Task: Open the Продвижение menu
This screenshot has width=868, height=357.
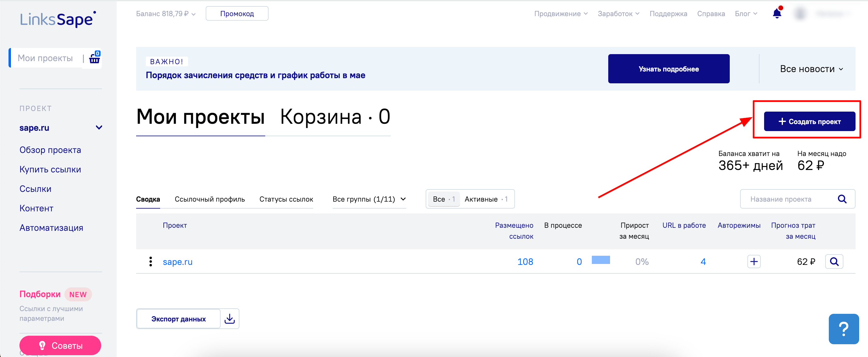Action: pyautogui.click(x=561, y=14)
